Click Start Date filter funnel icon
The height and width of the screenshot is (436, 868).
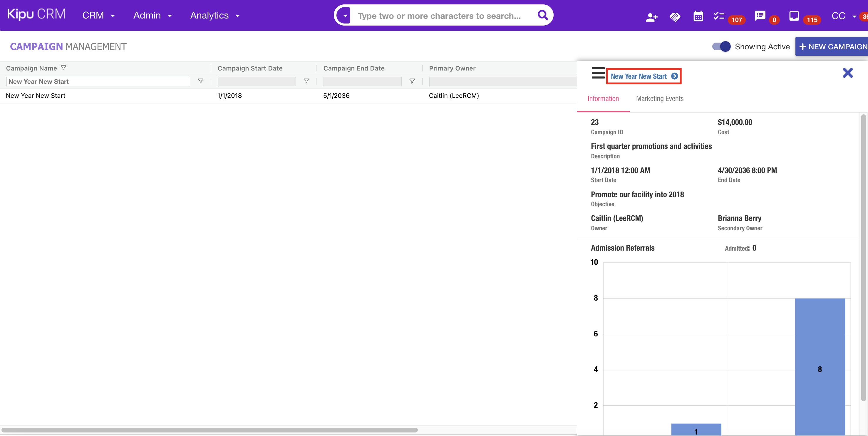[x=306, y=81]
